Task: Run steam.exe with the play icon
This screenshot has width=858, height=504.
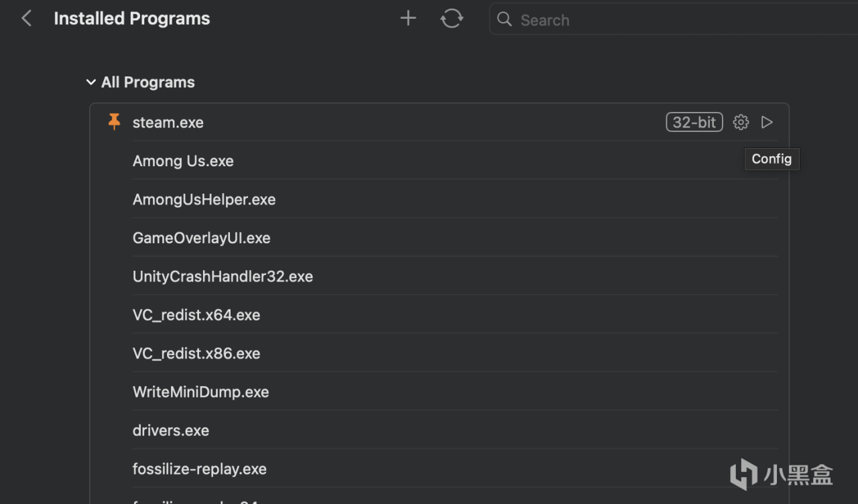Action: 768,122
